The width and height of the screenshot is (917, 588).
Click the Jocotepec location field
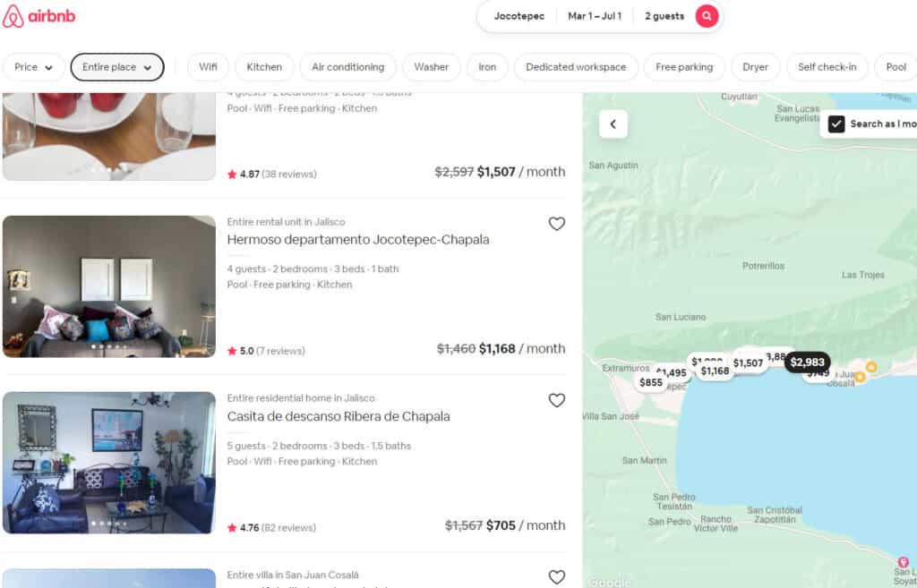[519, 16]
